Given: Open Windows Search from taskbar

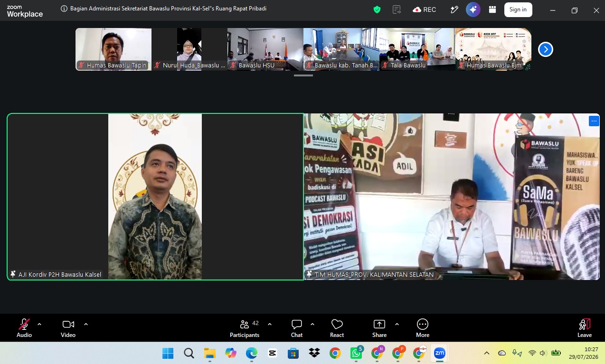Looking at the screenshot, I should click(189, 353).
